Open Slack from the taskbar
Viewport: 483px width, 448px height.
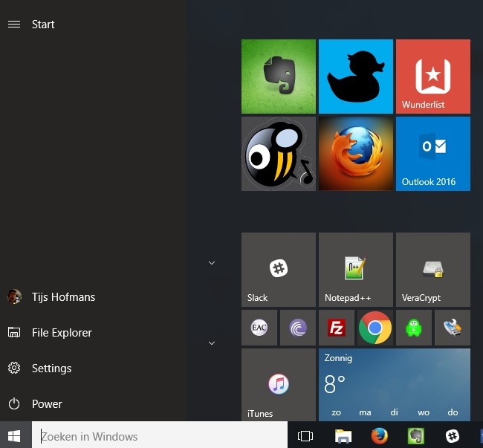[453, 436]
